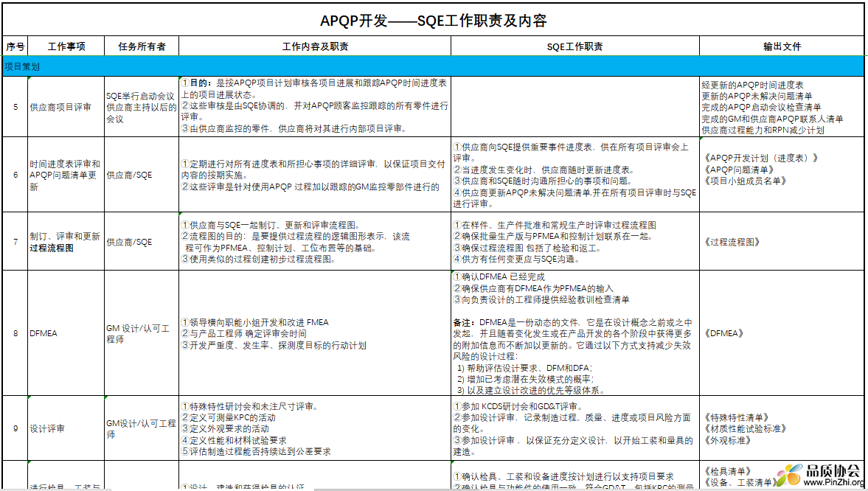Click owner cell "SQE举行启动会议供应商主持以后的会议"
Screen dimensions: 868x491
tap(142, 107)
